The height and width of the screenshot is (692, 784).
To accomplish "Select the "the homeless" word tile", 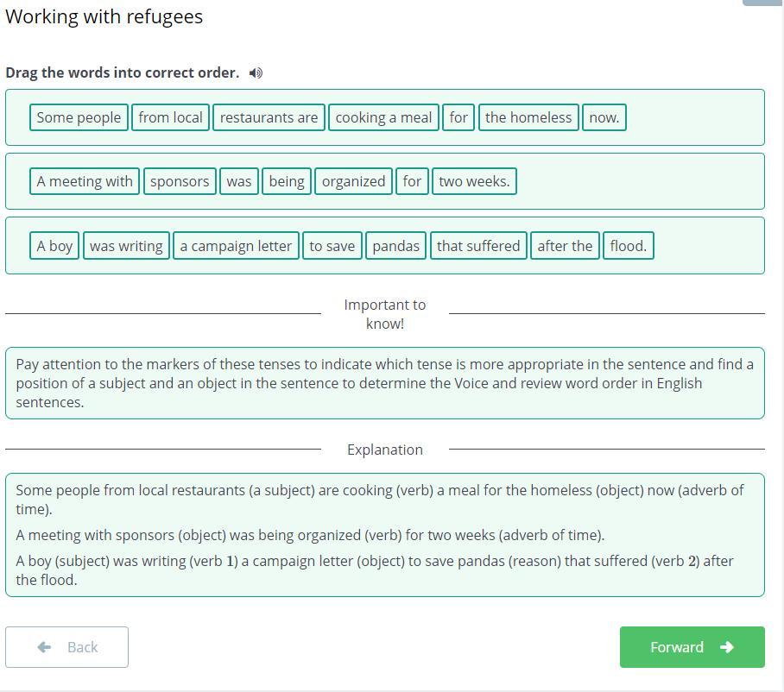I will [528, 117].
